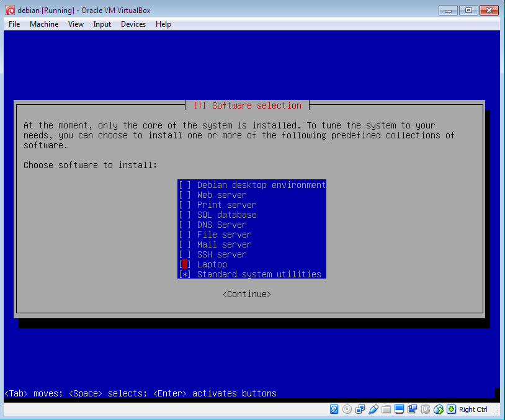
Task: Toggle the File server checkbox
Action: 185,235
